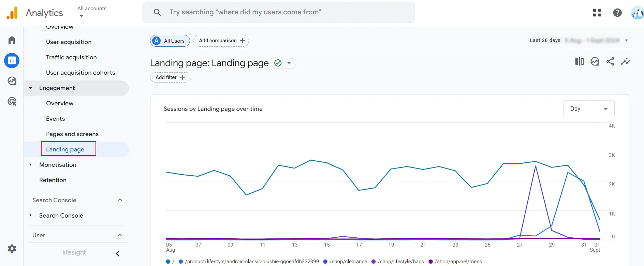Click in the Analytics search field

point(279,13)
